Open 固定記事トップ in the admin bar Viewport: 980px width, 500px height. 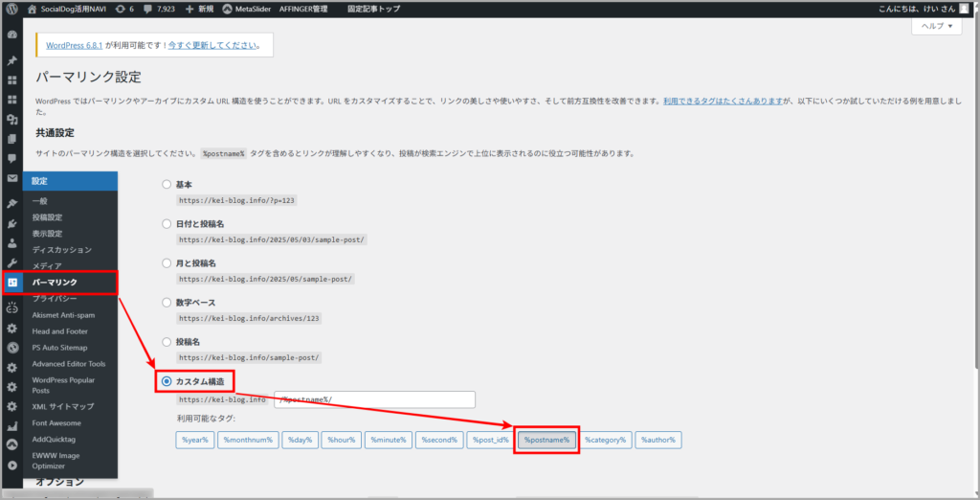374,10
